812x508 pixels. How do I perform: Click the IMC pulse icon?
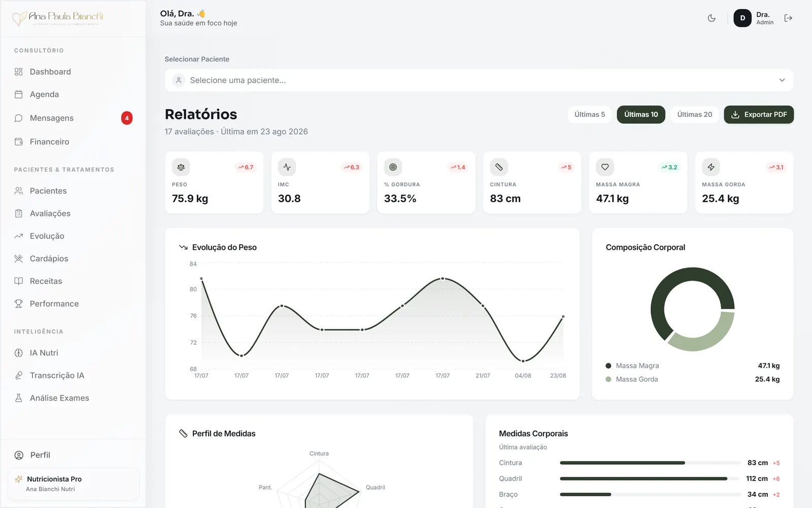pos(287,167)
